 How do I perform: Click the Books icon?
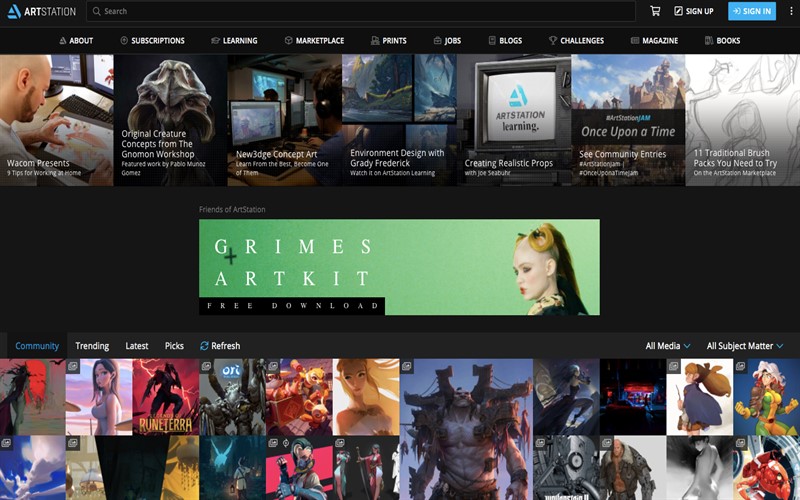click(x=709, y=40)
